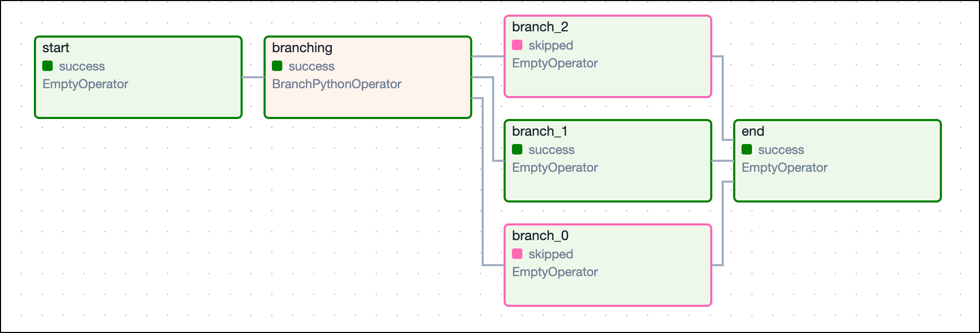Click the green success square in start node

47,66
